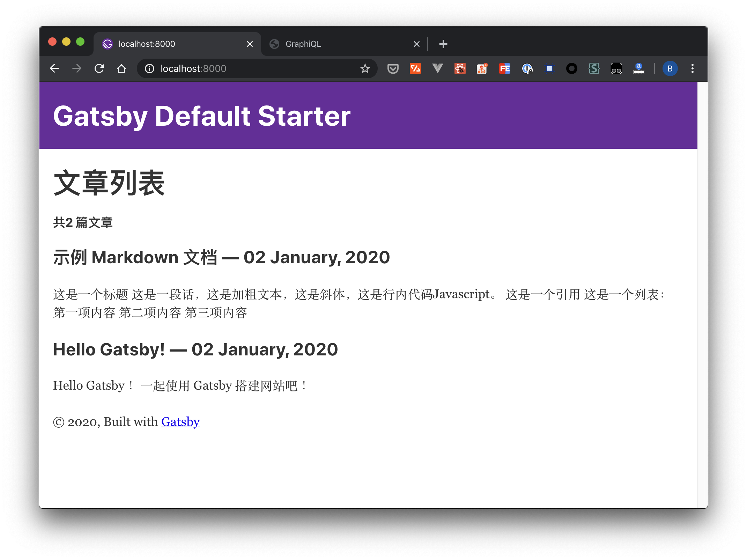Click the page's vertical scrollbar track
This screenshot has width=747, height=560.
point(702,295)
